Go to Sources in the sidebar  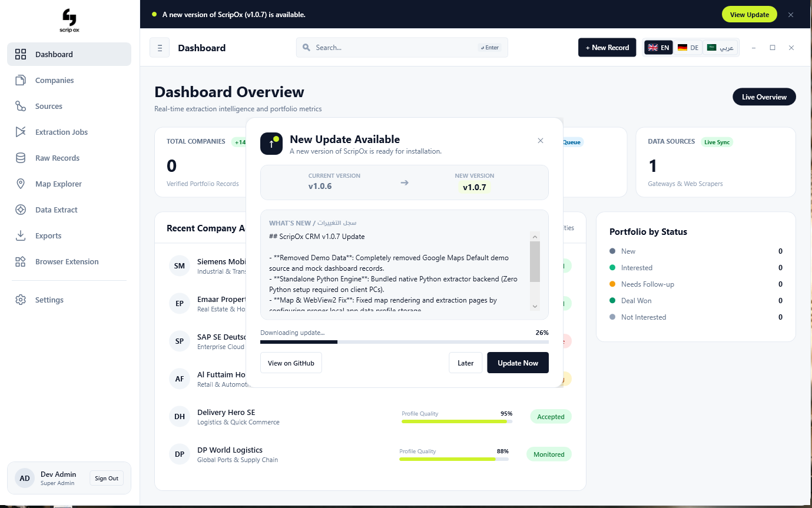(69, 106)
